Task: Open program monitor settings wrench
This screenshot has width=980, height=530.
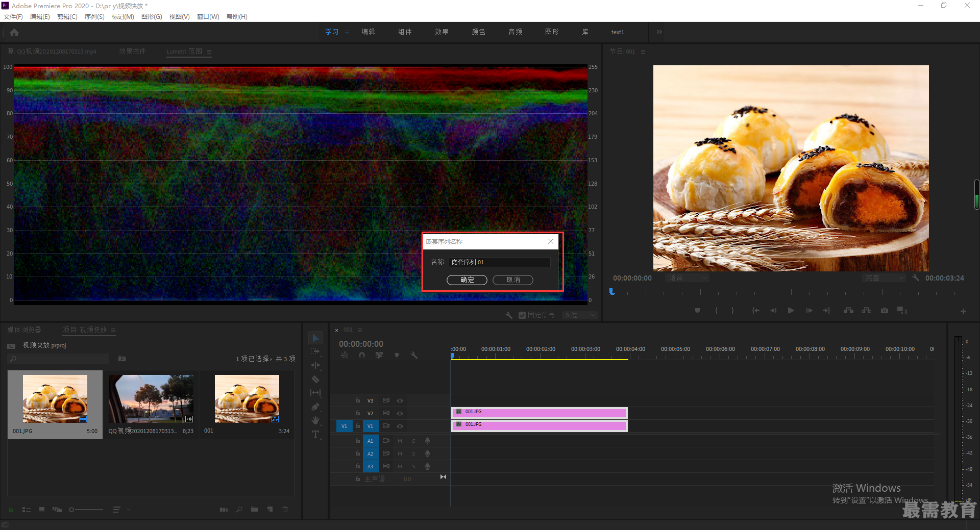Action: point(916,277)
